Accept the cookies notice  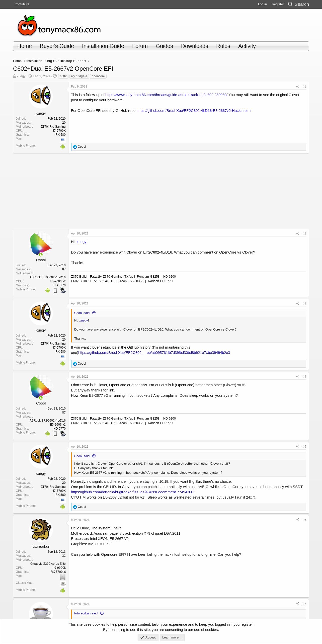tap(148, 637)
